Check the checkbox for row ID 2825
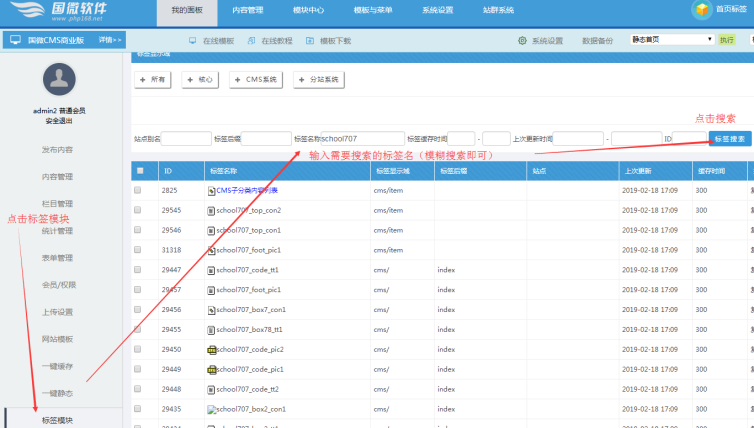Image resolution: width=754 pixels, height=428 pixels. coord(138,190)
